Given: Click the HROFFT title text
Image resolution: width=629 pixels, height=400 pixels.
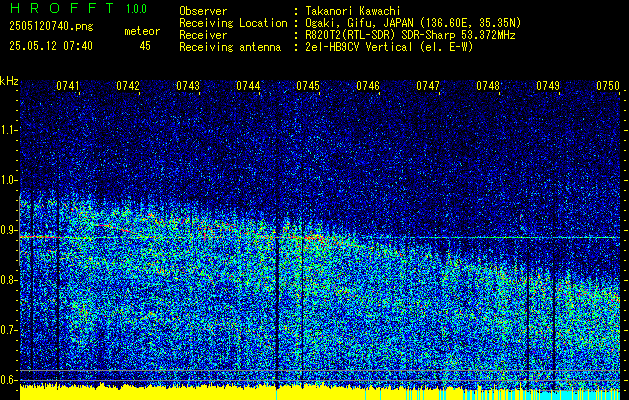Looking at the screenshot, I should click(61, 8).
